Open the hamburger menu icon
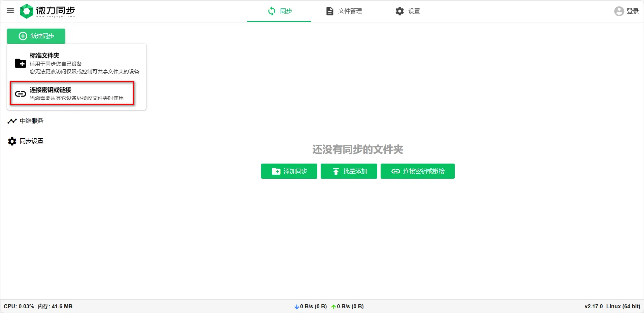 tap(10, 11)
